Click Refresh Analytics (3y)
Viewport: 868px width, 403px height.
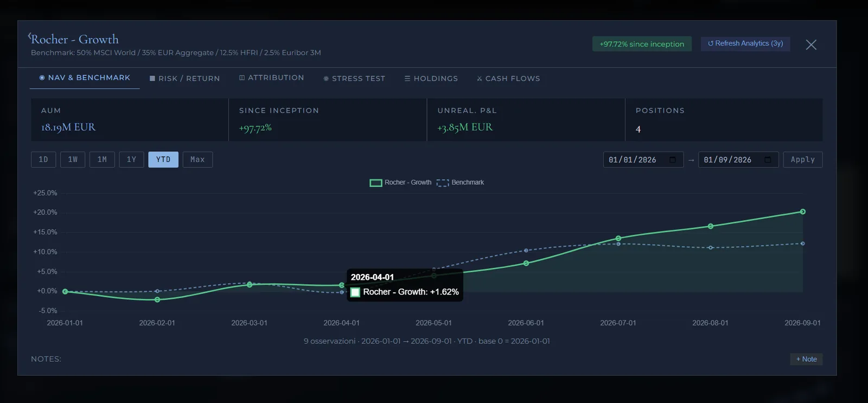(x=745, y=43)
